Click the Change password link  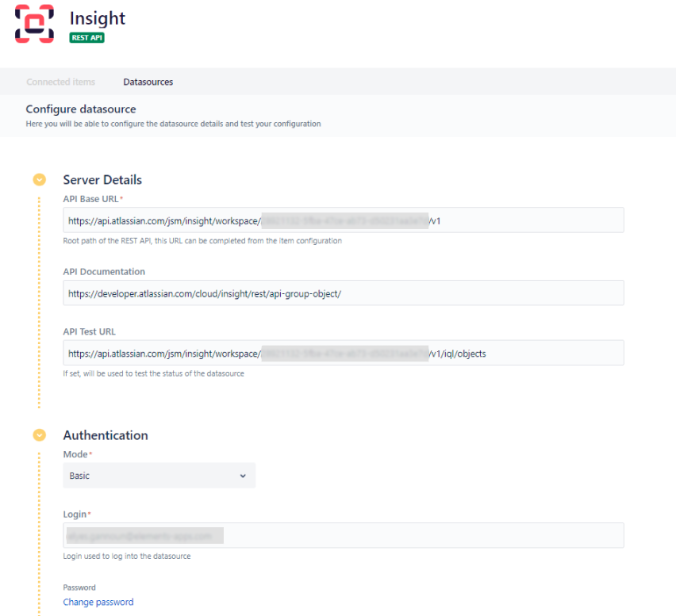pos(98,602)
